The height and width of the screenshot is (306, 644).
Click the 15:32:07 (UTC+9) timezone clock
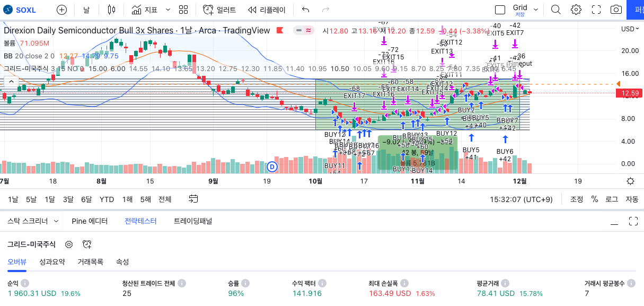pos(521,199)
